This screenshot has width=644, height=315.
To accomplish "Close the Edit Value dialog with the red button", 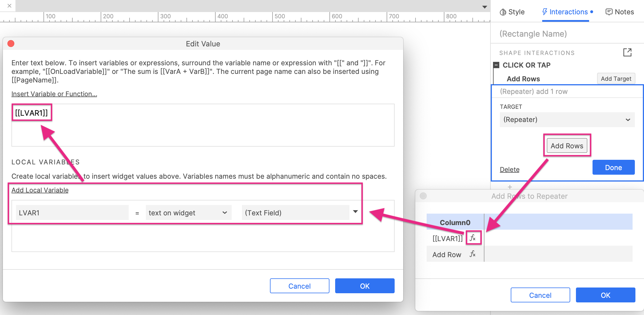I will click(11, 44).
